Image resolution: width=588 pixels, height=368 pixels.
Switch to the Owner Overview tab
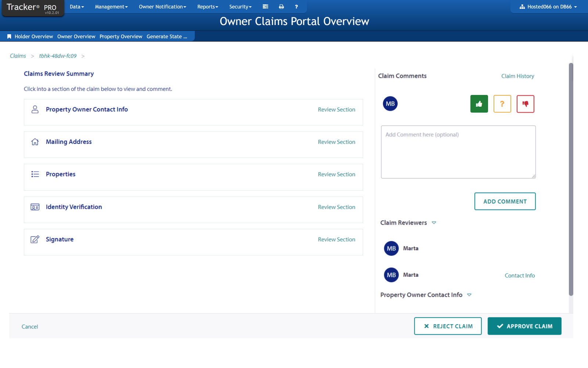76,36
